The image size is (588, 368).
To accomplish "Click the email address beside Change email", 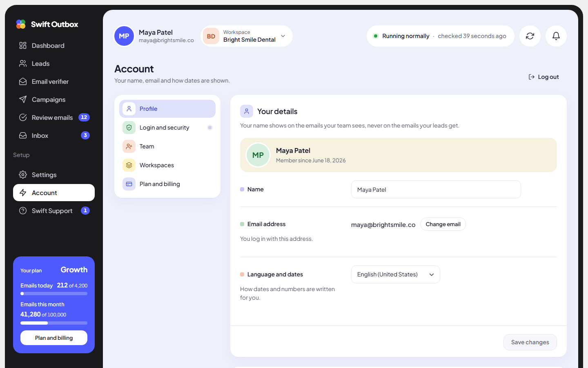I will coord(383,224).
